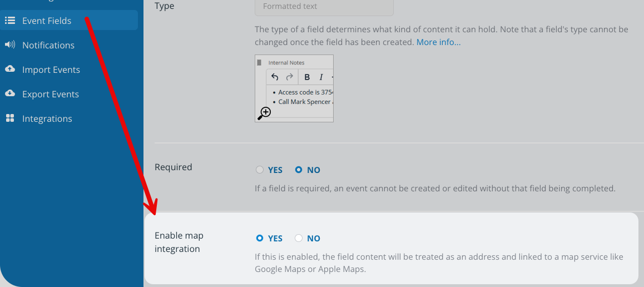This screenshot has width=644, height=287.
Task: Click the undo arrow in Internal Notes preview
Action: (x=275, y=77)
